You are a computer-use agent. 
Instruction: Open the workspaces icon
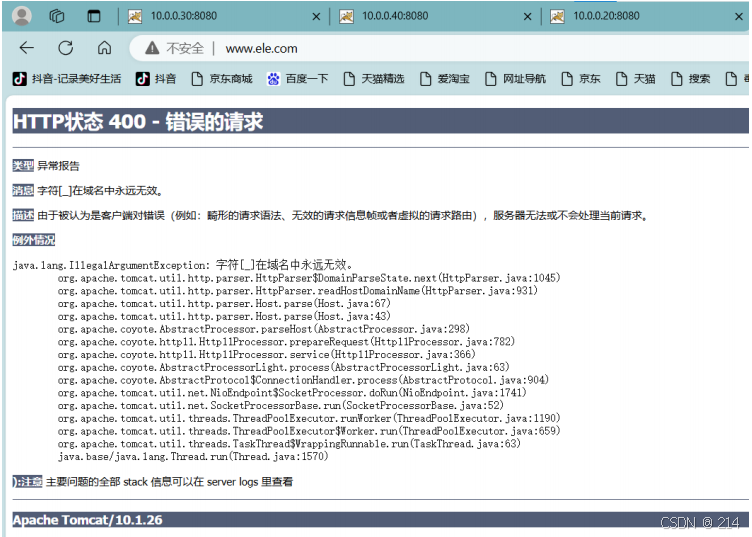[57, 16]
